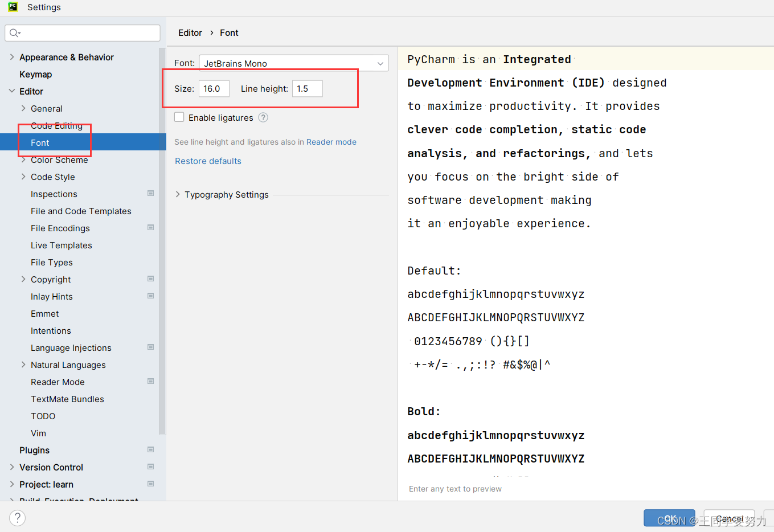
Task: Click project-level marker icon next to File Encodings
Action: coord(150,227)
